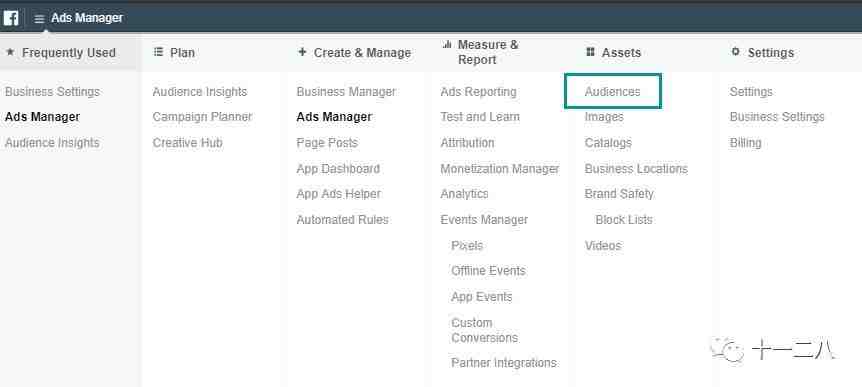Open Custom Conversions
The image size is (862, 387).
(x=484, y=330)
